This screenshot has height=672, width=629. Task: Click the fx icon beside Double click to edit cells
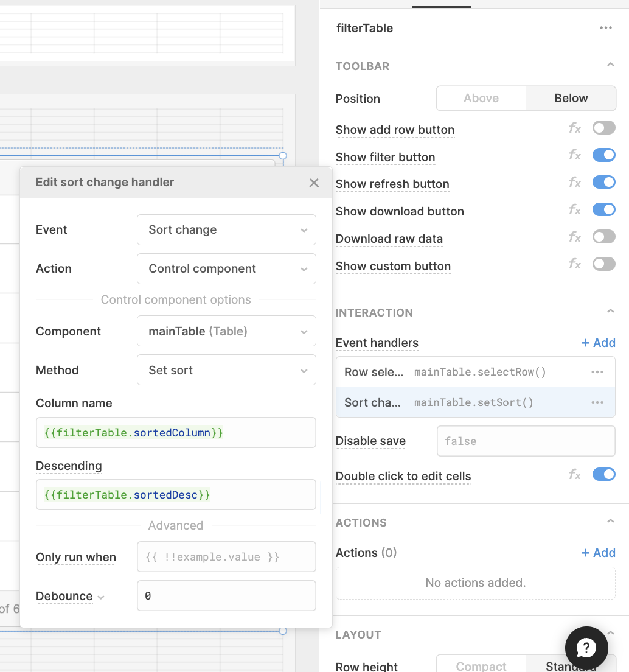coord(575,474)
